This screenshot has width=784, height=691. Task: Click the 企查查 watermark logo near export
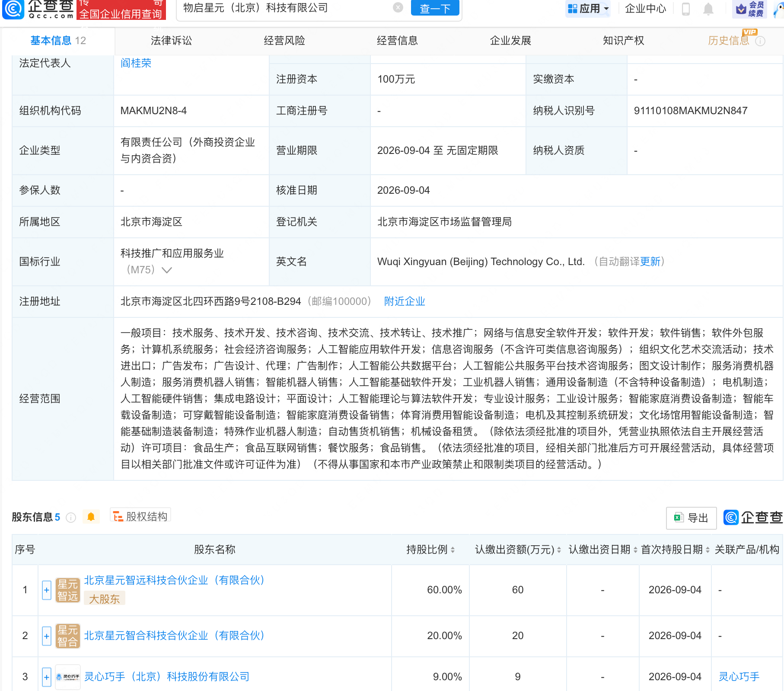coord(753,517)
